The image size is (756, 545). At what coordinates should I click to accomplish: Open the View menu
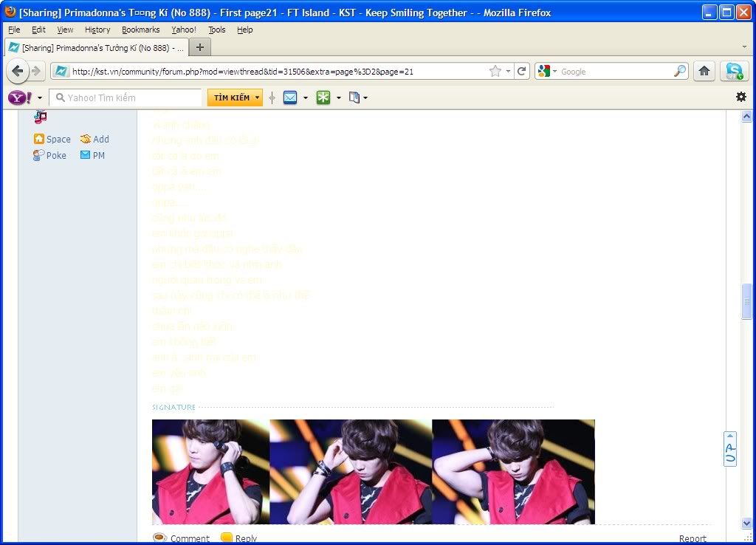tap(65, 30)
